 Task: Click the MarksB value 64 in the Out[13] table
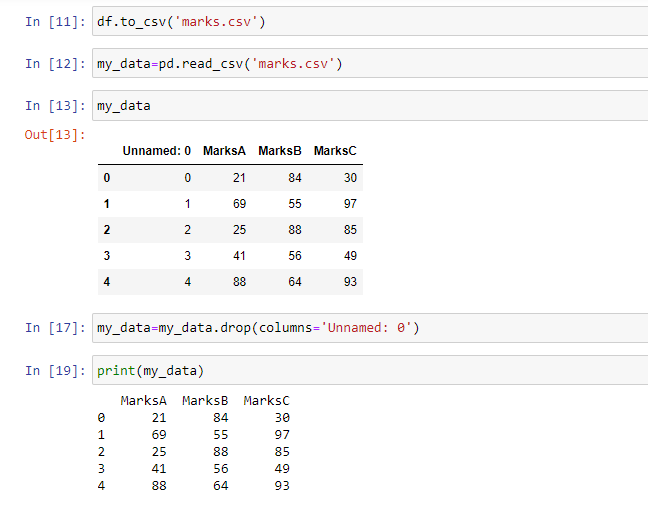pos(295,282)
